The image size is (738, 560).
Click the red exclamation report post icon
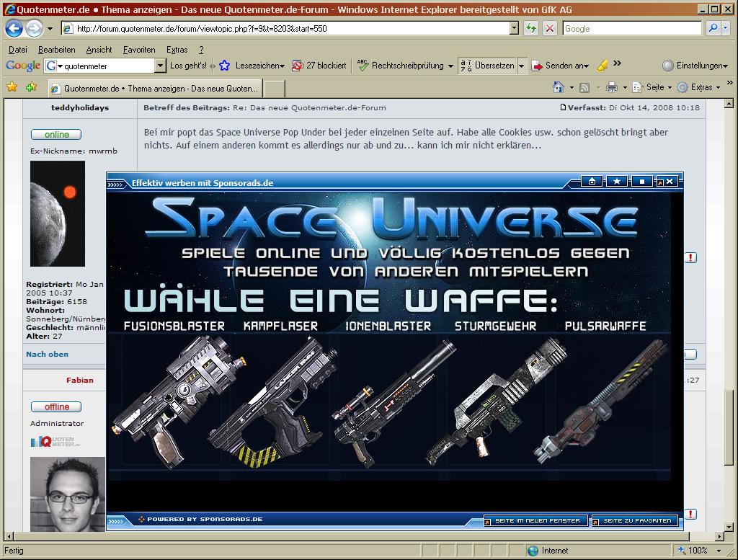click(x=690, y=258)
